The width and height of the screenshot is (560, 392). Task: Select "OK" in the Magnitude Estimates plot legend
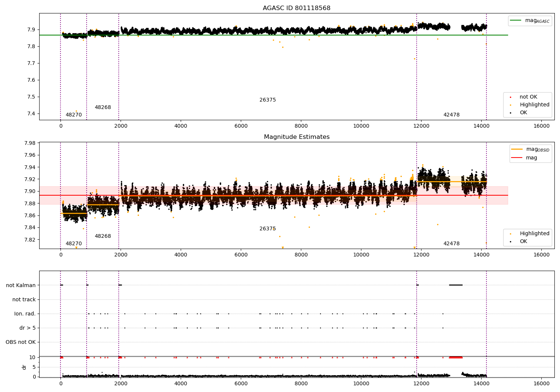coord(523,242)
